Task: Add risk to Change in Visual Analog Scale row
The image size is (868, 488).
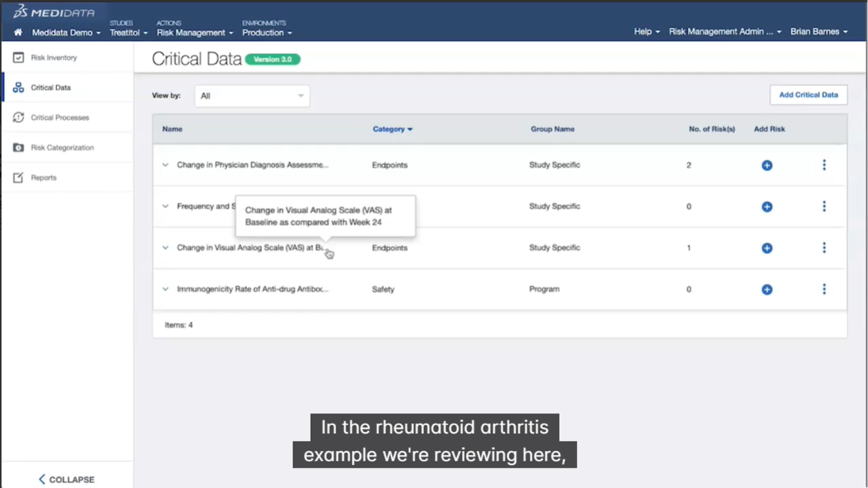Action: pyautogui.click(x=767, y=248)
